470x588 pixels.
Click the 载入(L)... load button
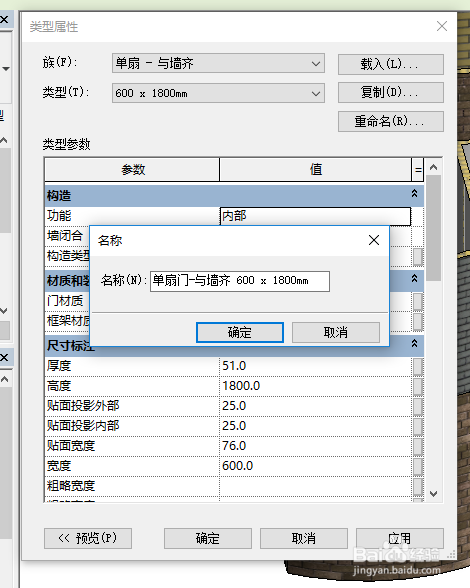(390, 64)
